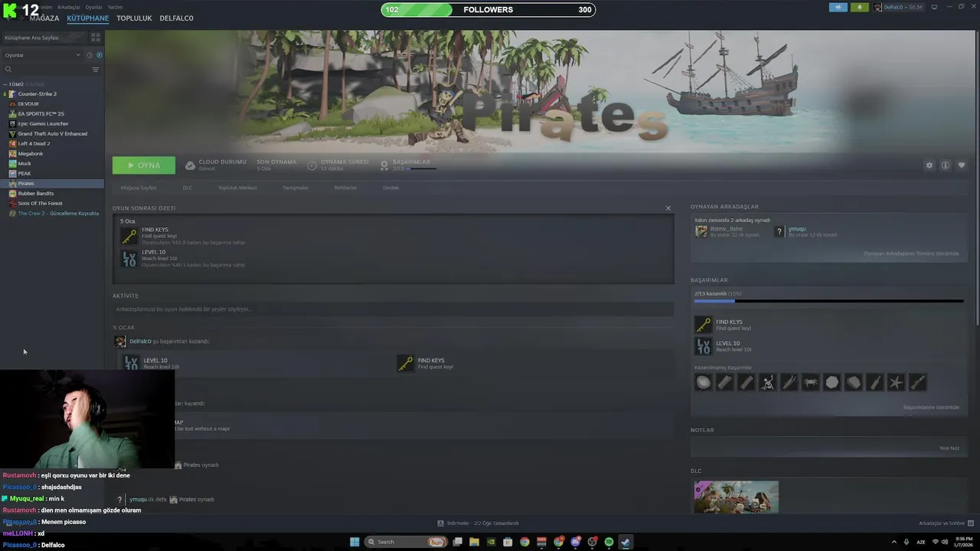Open Topluluk Merkezi tab

click(x=237, y=187)
